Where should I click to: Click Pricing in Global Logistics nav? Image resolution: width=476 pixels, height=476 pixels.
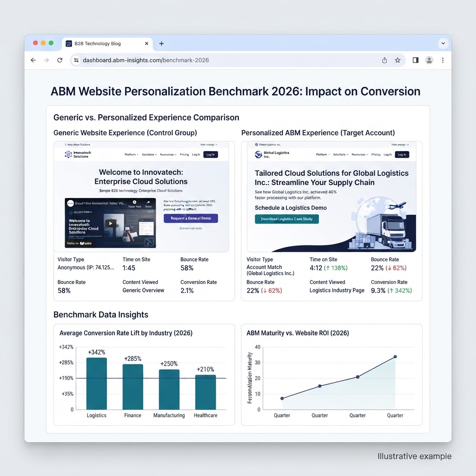point(376,154)
